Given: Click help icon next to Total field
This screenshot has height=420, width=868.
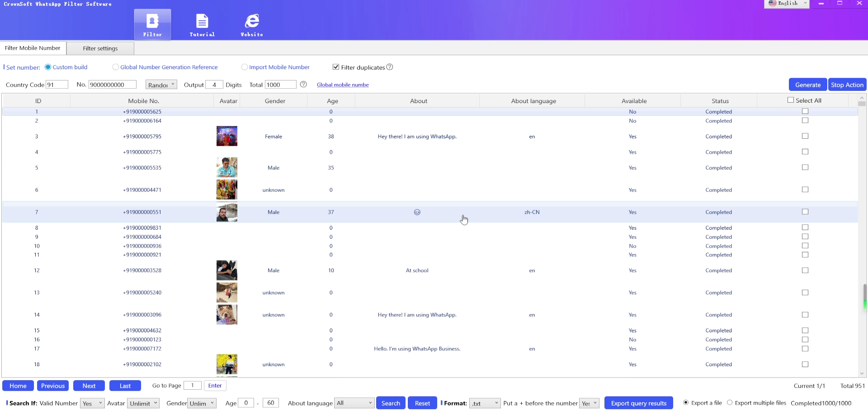Looking at the screenshot, I should pyautogui.click(x=303, y=85).
